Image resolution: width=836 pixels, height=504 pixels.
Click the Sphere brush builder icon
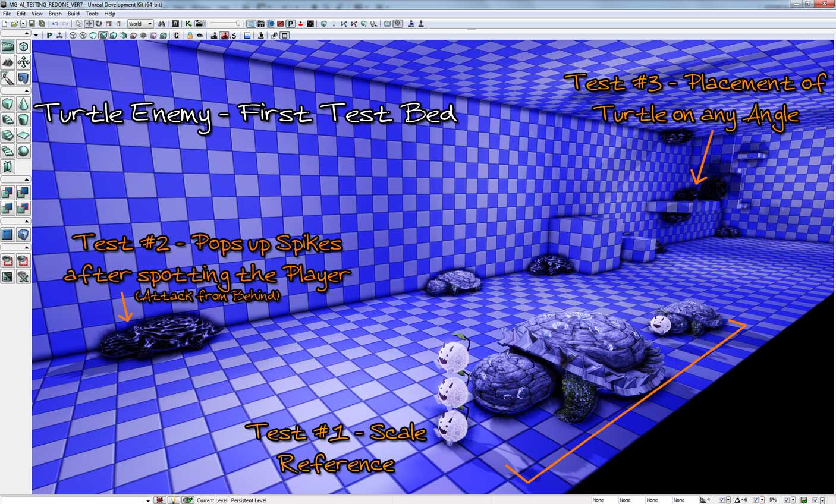[x=23, y=151]
